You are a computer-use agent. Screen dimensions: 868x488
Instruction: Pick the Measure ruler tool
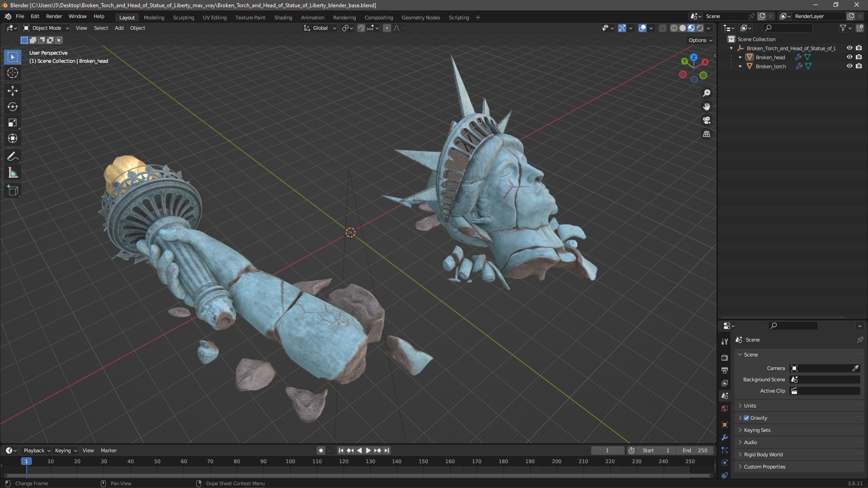coord(13,173)
